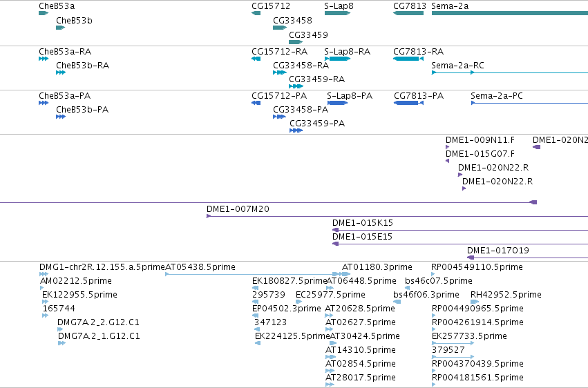Viewport: 588px width, 388px height.
Task: Click the CG33459-RA label
Action: [x=316, y=79]
